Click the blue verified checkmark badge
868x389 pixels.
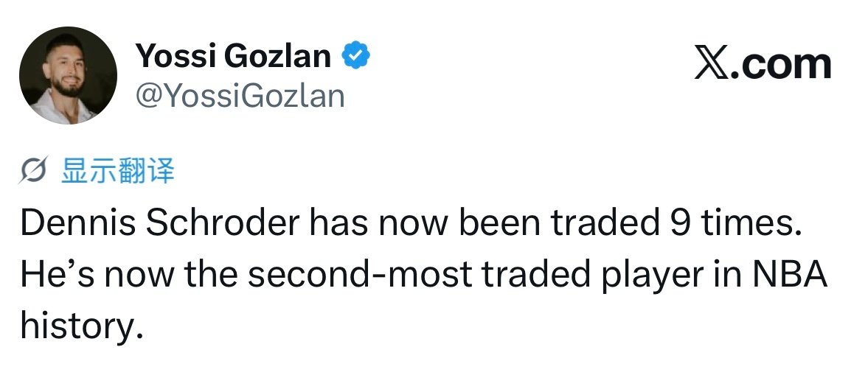pyautogui.click(x=356, y=55)
